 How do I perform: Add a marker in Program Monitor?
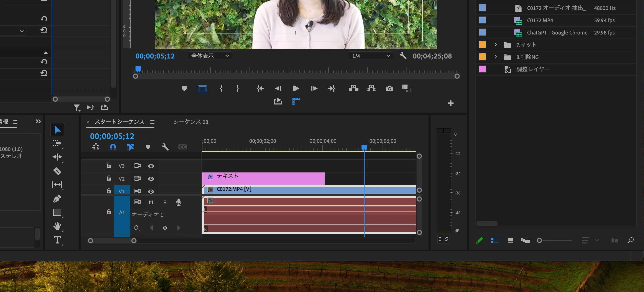(184, 89)
